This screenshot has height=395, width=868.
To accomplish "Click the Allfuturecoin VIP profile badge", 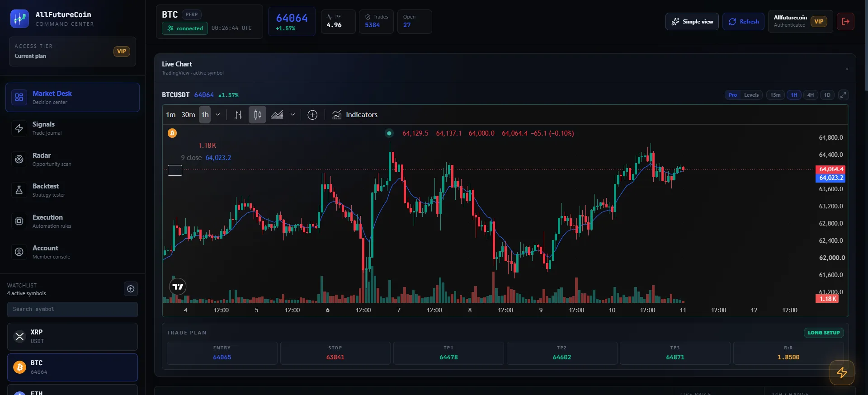I will (800, 21).
